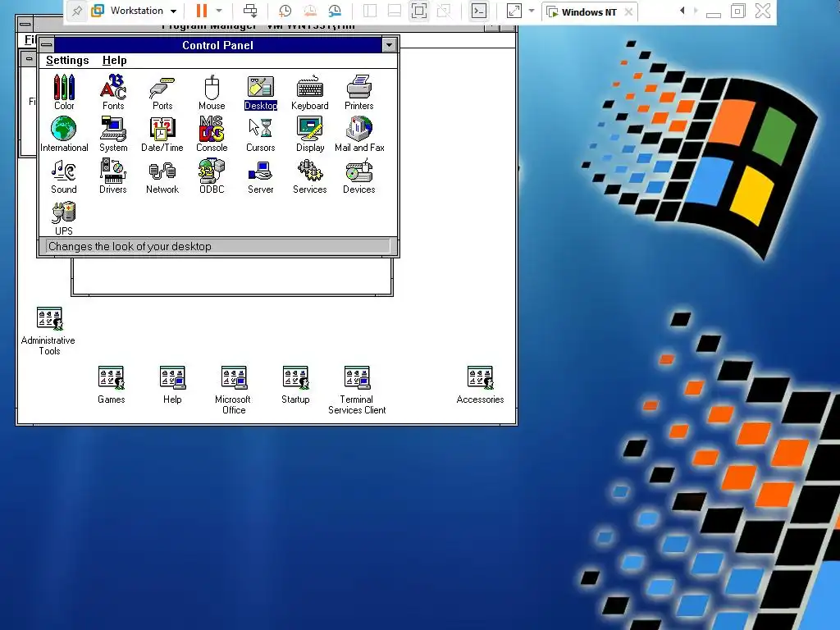This screenshot has width=840, height=630.
Task: Open the Date/Time icon
Action: click(x=162, y=134)
